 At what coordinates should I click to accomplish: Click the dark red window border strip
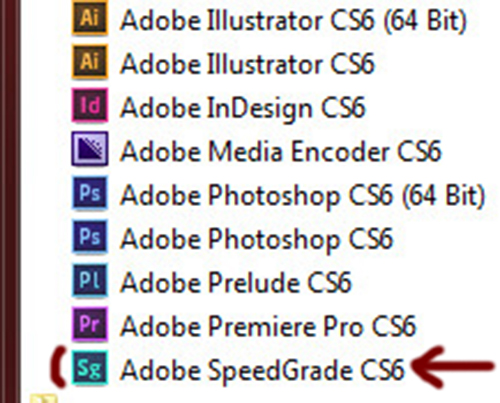(x=11, y=201)
